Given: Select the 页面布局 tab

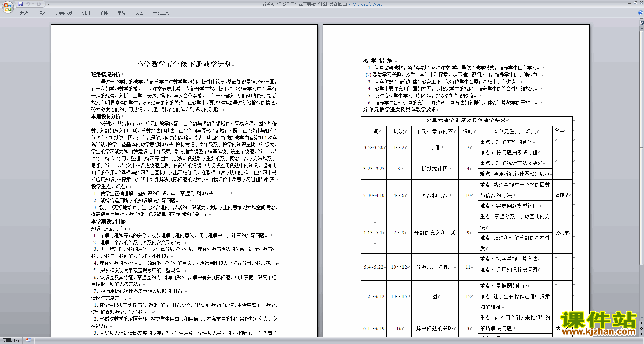Looking at the screenshot, I should (64, 13).
